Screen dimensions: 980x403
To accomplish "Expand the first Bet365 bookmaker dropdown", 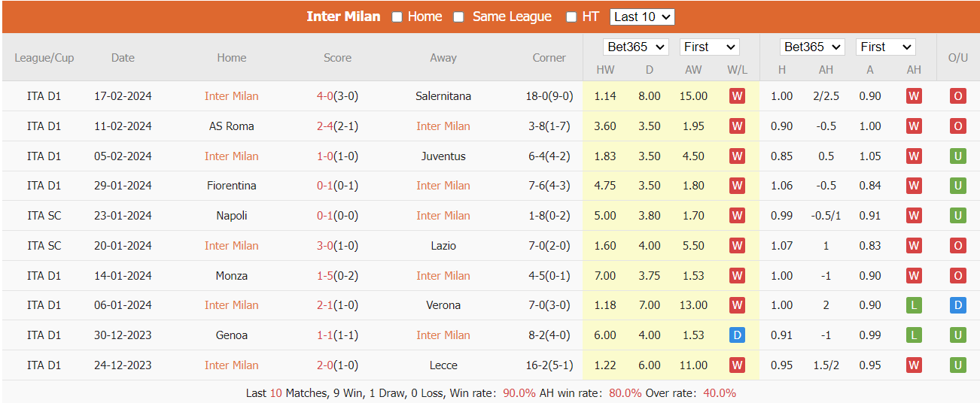I will pyautogui.click(x=636, y=47).
